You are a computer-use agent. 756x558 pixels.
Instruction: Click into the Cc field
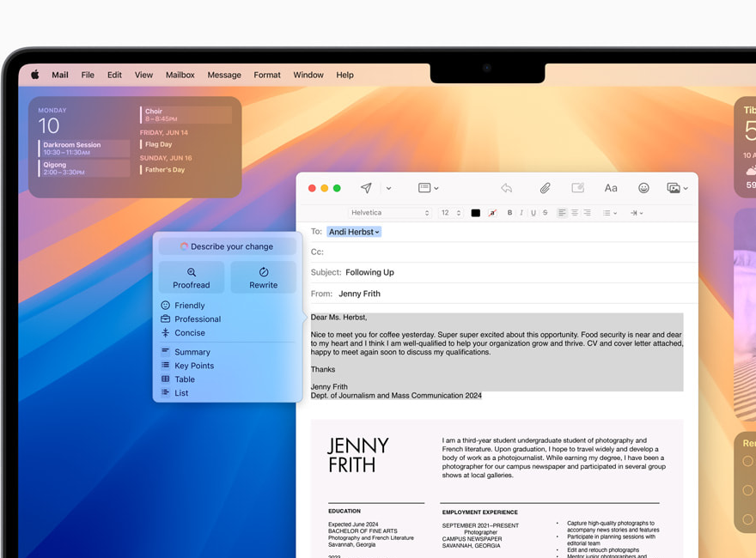tap(503, 252)
